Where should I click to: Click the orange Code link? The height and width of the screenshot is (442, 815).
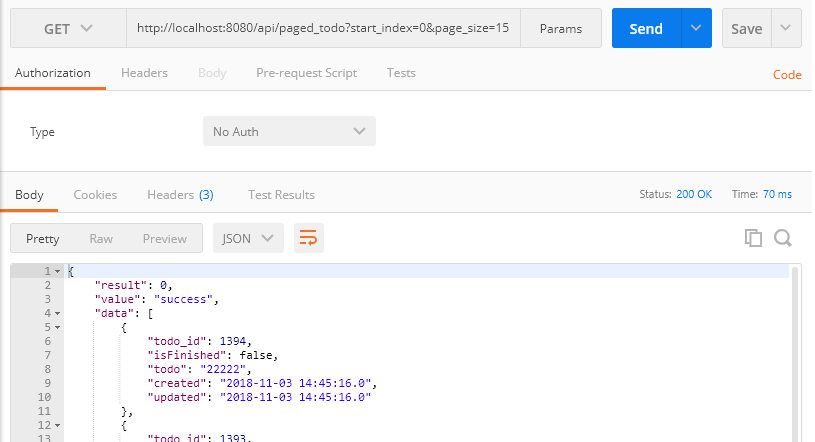787,75
